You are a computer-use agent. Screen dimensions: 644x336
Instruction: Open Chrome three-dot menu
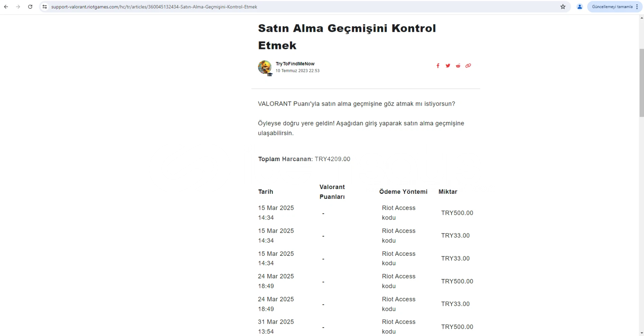tap(637, 7)
